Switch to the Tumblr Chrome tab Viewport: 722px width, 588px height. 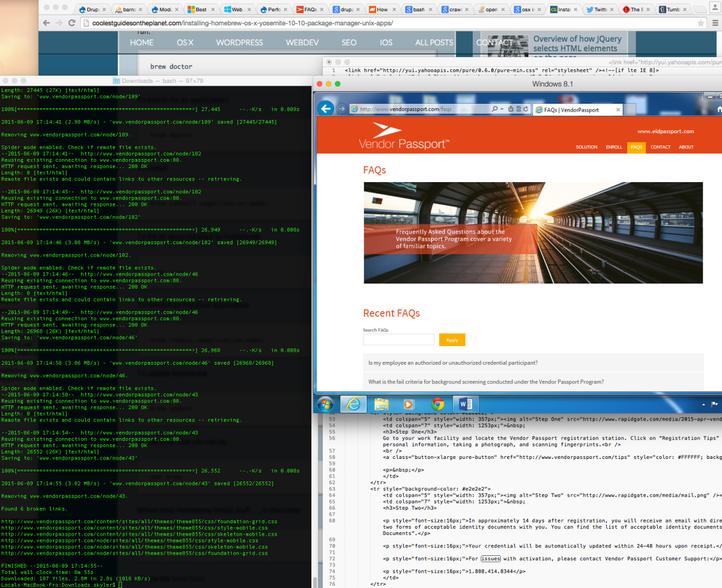[x=672, y=9]
